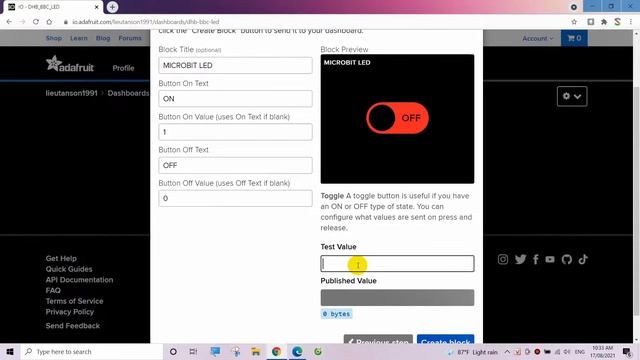Bookmark this page with star icon
The height and width of the screenshot is (360, 640).
pos(574,22)
